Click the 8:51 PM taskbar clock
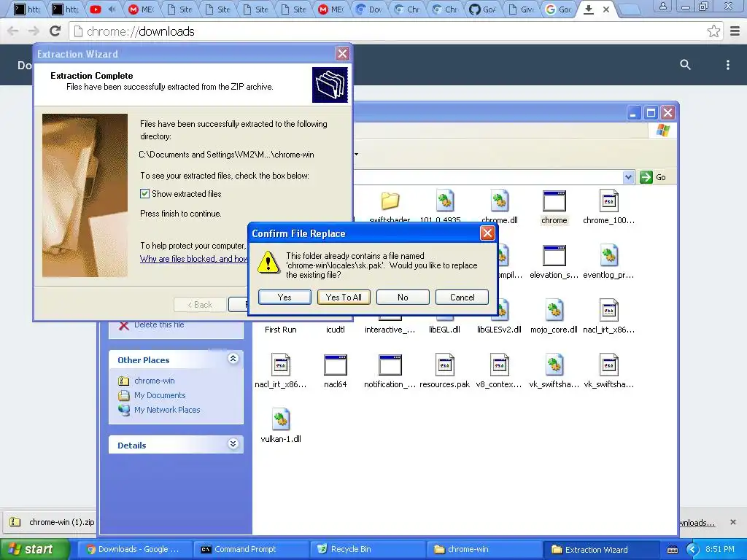 click(x=719, y=550)
